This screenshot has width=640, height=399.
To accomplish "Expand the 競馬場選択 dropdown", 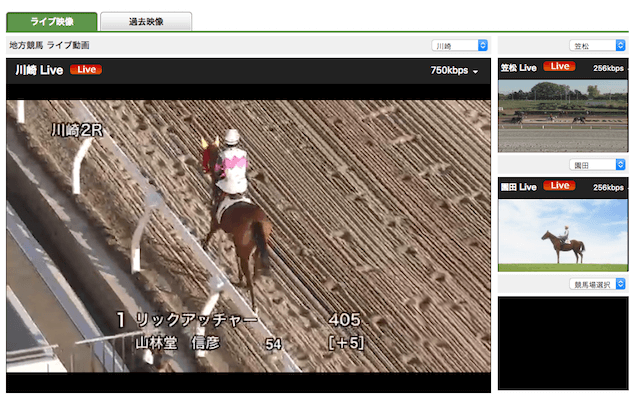I will (597, 284).
